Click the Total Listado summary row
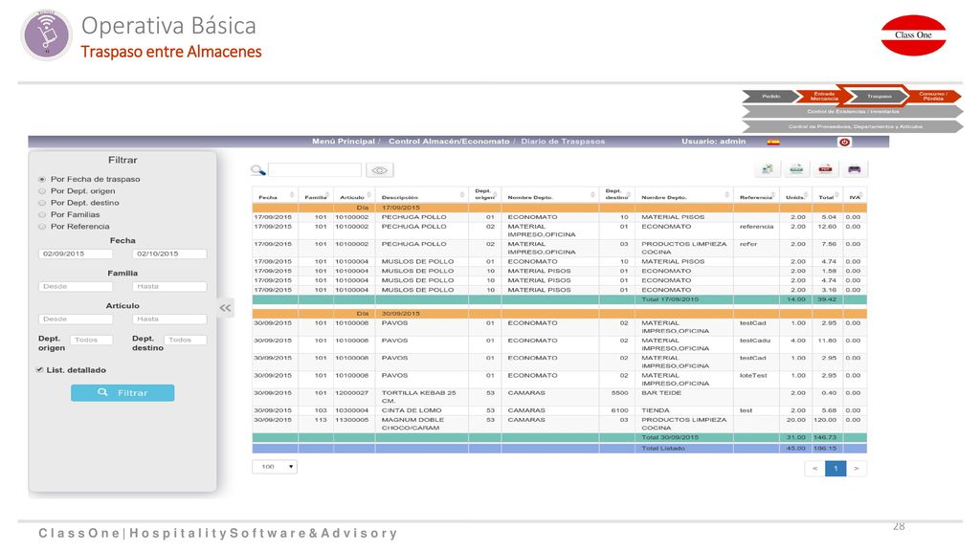Viewport: 980px width, 551px height. (x=559, y=448)
